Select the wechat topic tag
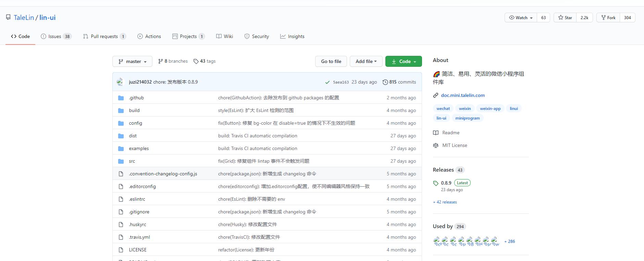The width and height of the screenshot is (644, 261). pyautogui.click(x=443, y=108)
